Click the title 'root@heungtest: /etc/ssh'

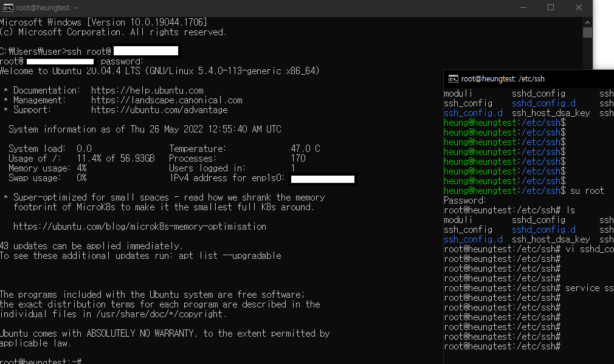click(503, 79)
